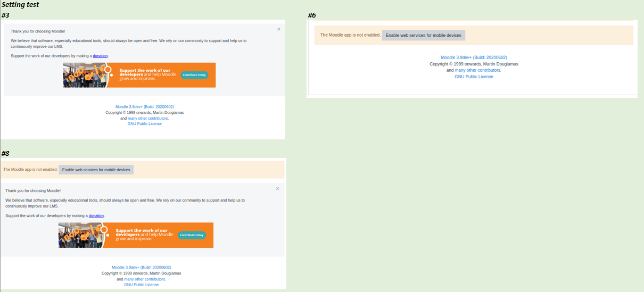Open the Contribute today banner in panel #8

point(136,235)
